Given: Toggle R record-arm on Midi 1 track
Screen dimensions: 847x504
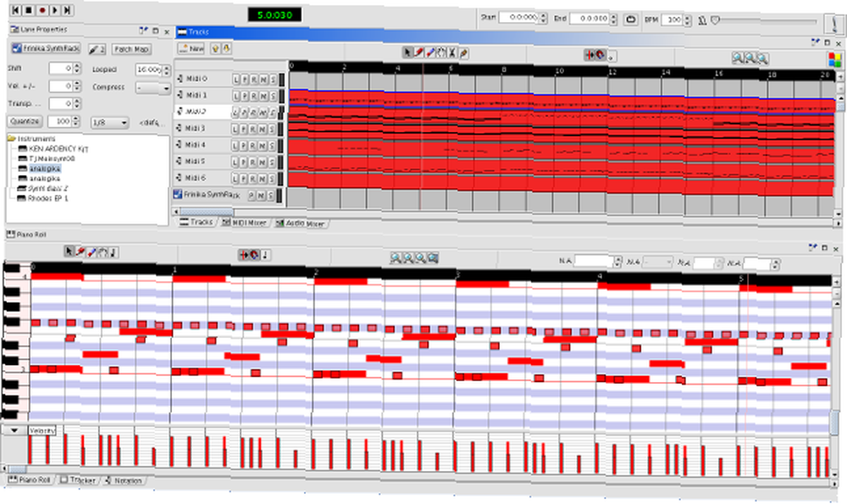Looking at the screenshot, I should pyautogui.click(x=254, y=96).
